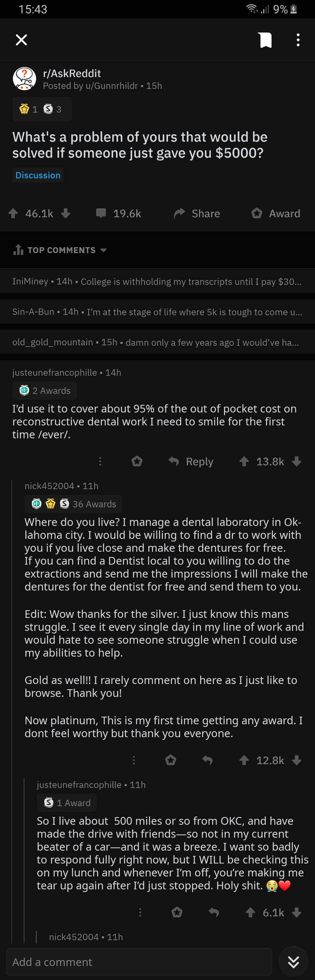Jump to next comment with double chevron
Viewport: 315px width, 980px height.
(x=293, y=961)
